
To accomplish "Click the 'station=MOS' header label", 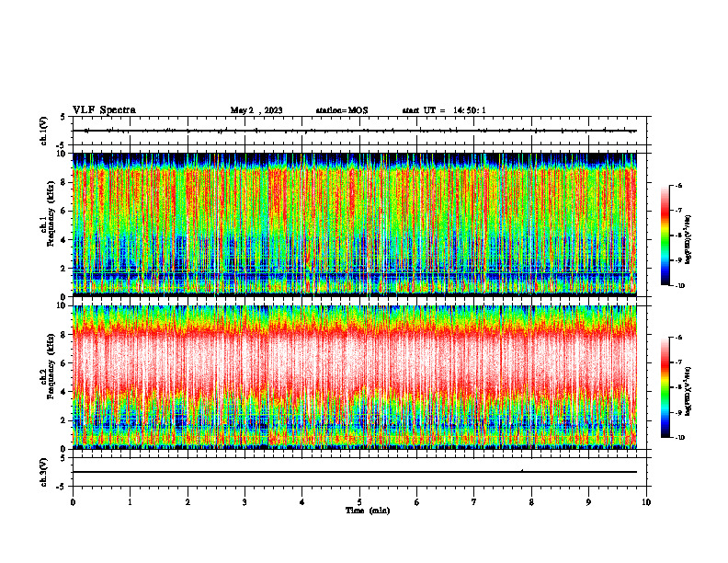I will click(342, 110).
